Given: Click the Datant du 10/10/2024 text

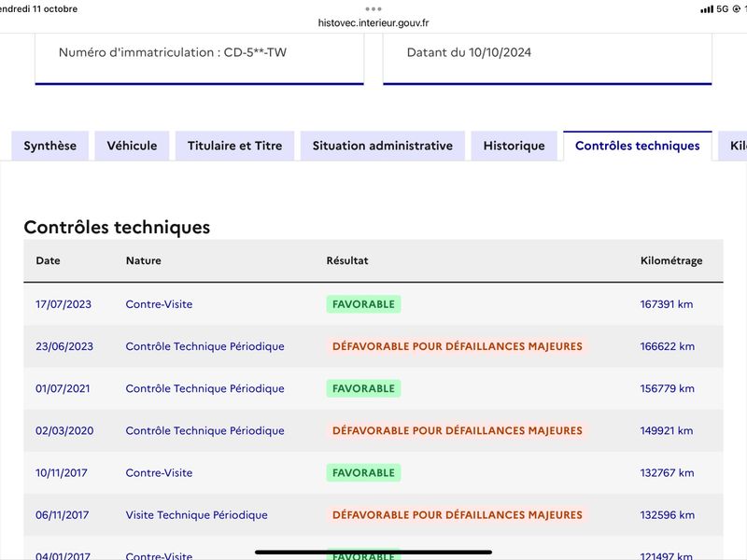Looking at the screenshot, I should coord(469,52).
